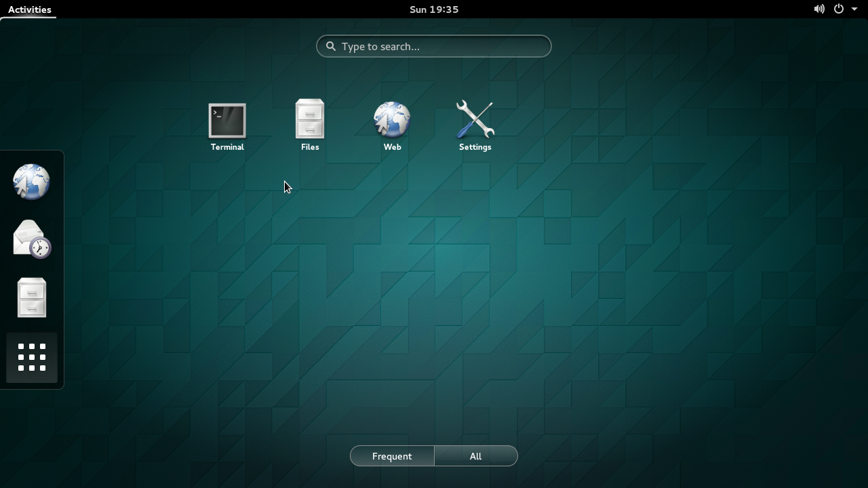Screen dimensions: 868x488
Task: Open the mail and calendar app in the dash
Action: [32, 240]
